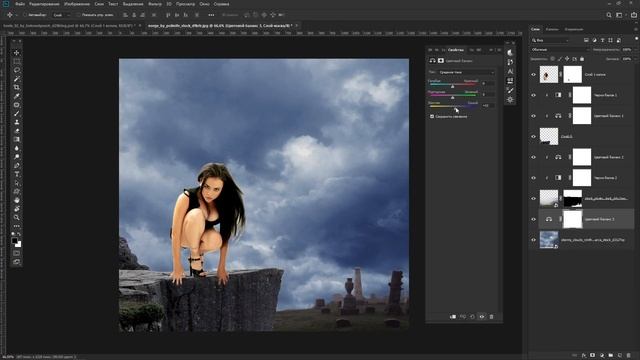
Task: Select the Eyedropper tool
Action: pyautogui.click(x=17, y=96)
